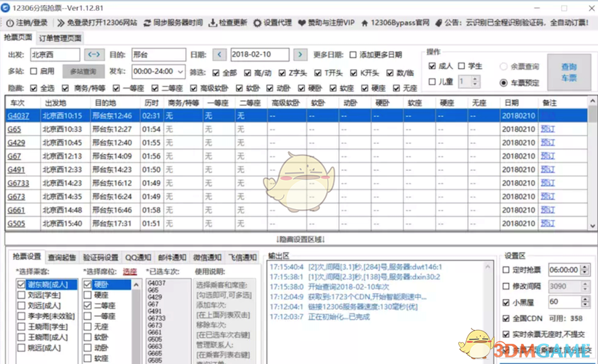Toggle 添加更多日期 checkbox
Viewport: 598px width, 364px height.
pyautogui.click(x=353, y=55)
